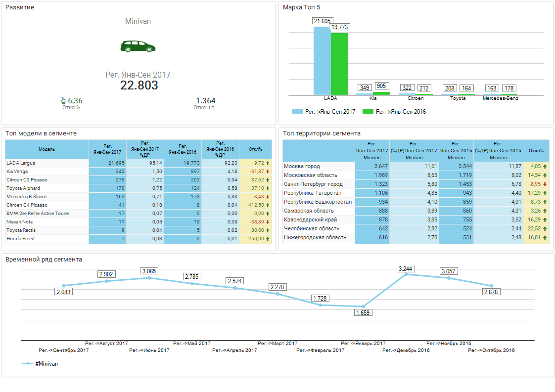Click the Рег. Янв-Сен 2016 models column header

pyautogui.click(x=183, y=149)
